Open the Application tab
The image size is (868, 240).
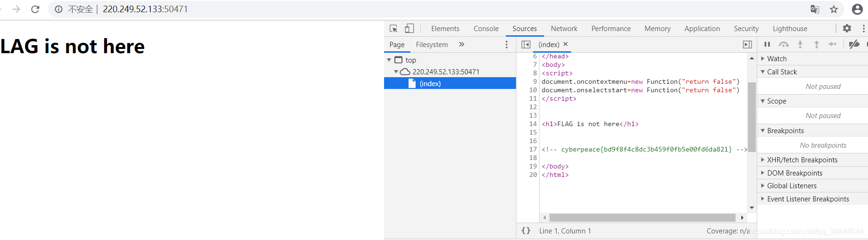click(x=702, y=29)
